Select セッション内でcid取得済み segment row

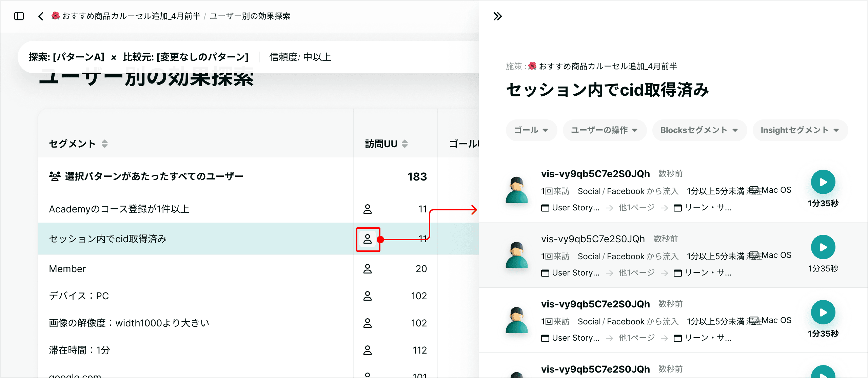pyautogui.click(x=258, y=239)
